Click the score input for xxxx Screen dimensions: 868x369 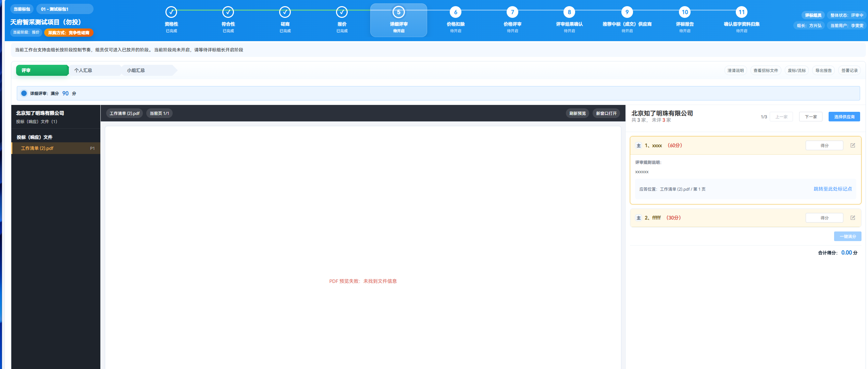(x=824, y=145)
